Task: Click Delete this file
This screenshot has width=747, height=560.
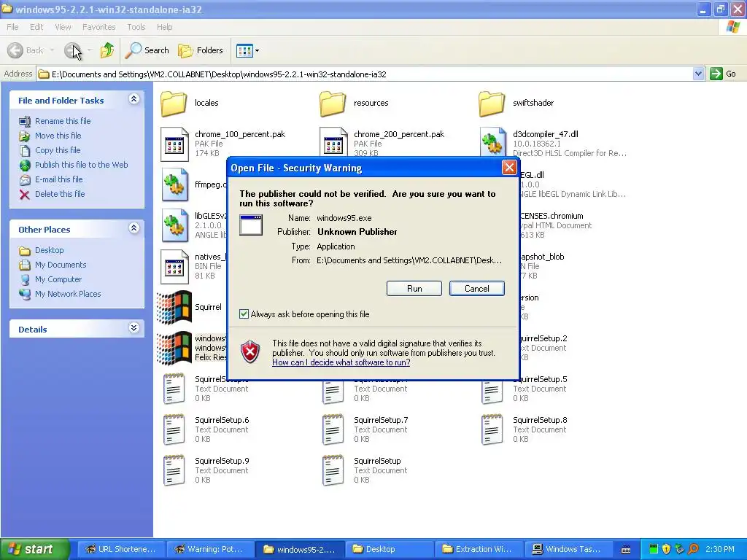Action: tap(60, 194)
